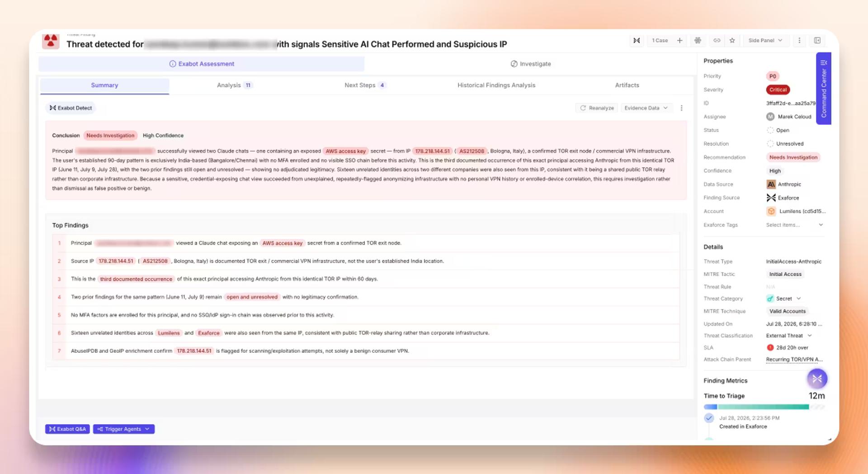Expand the Evidence Data dropdown
Viewport: 868px width, 474px height.
[x=646, y=108]
